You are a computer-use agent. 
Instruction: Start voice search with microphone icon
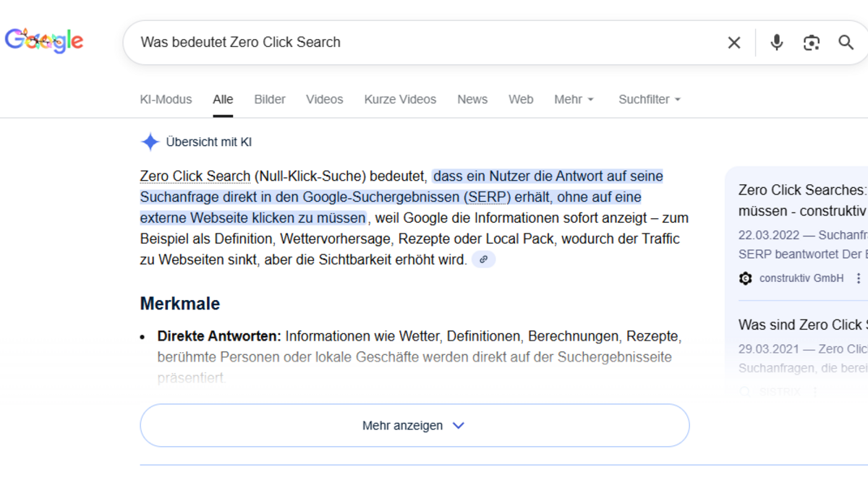point(776,43)
